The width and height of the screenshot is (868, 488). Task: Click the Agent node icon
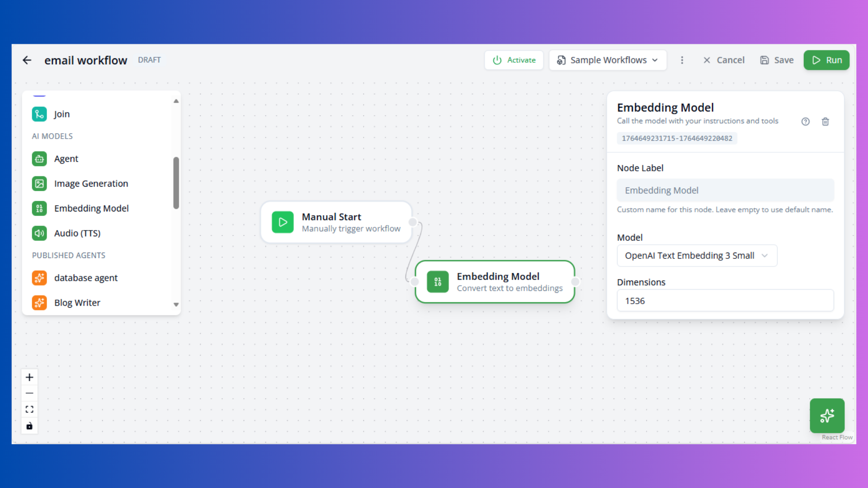(x=39, y=159)
